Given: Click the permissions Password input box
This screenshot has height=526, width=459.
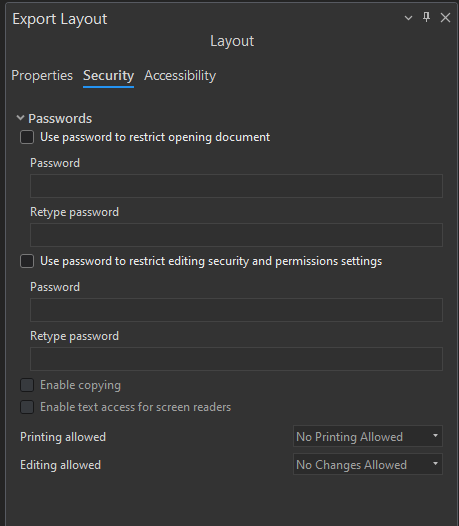Looking at the screenshot, I should (236, 310).
